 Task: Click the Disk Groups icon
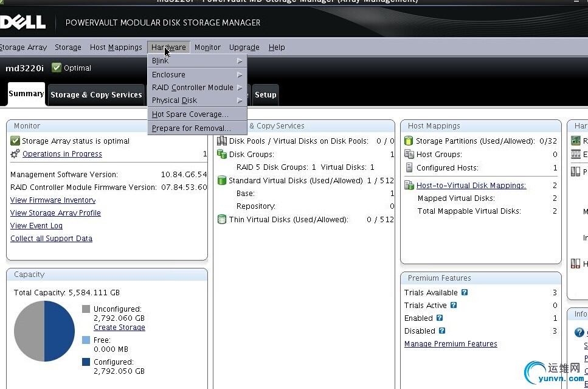(x=222, y=155)
